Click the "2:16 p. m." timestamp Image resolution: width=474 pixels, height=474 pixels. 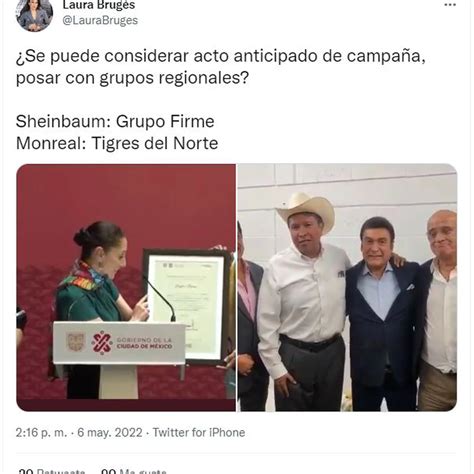(41, 433)
